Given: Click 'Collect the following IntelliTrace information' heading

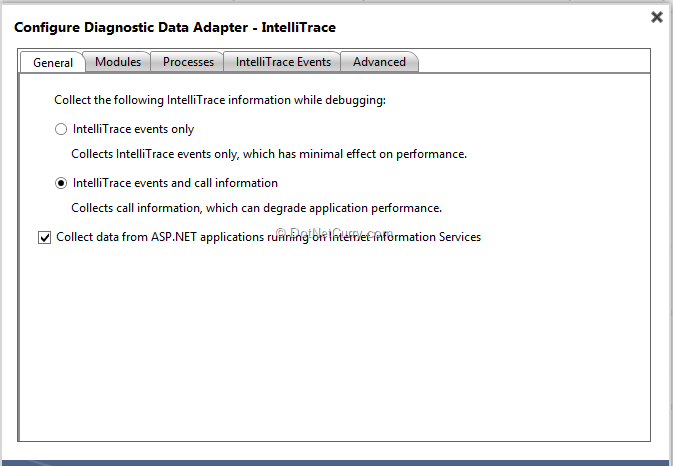Looking at the screenshot, I should (220, 100).
